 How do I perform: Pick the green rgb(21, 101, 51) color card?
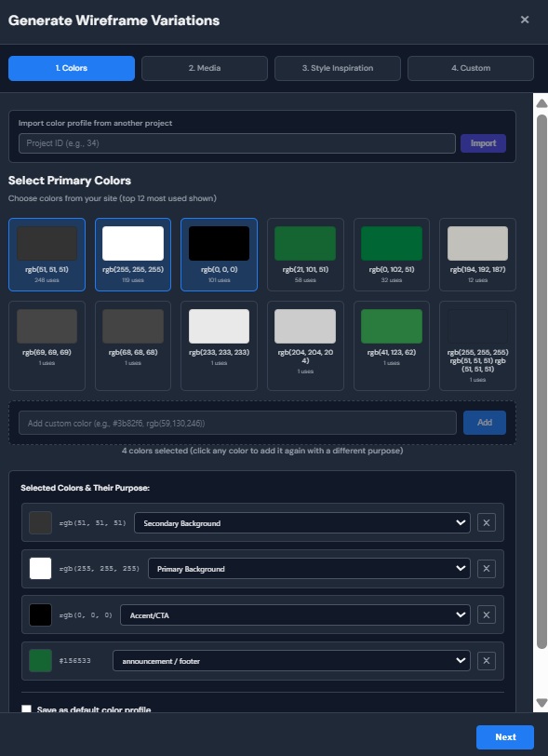pyautogui.click(x=305, y=254)
